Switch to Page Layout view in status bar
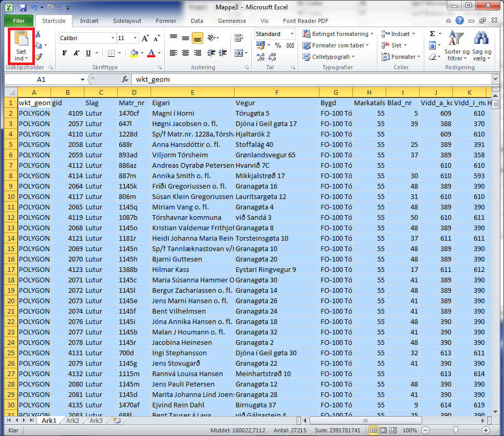Viewport: 504px width, 436px height. (383, 430)
